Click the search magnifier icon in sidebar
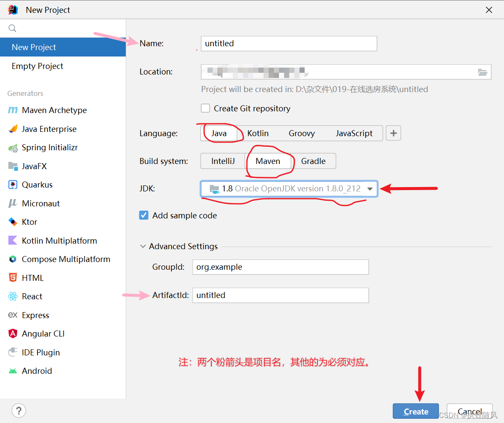The height and width of the screenshot is (423, 504). [x=12, y=28]
